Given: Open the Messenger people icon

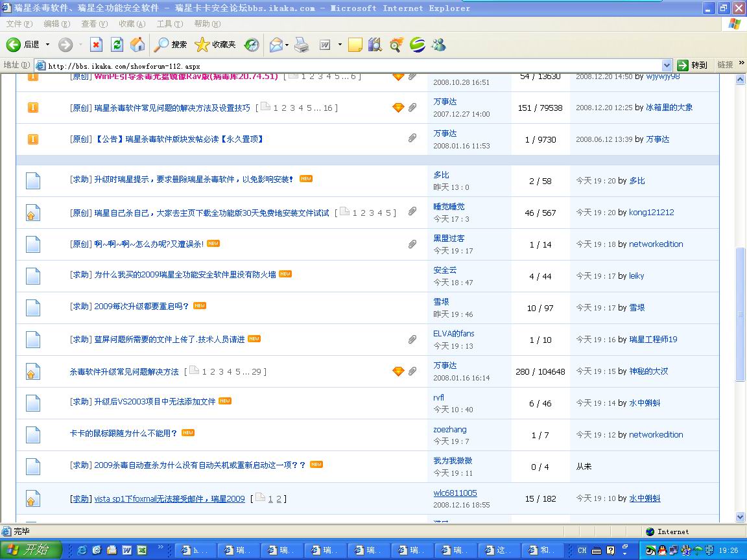Looking at the screenshot, I should tap(439, 45).
